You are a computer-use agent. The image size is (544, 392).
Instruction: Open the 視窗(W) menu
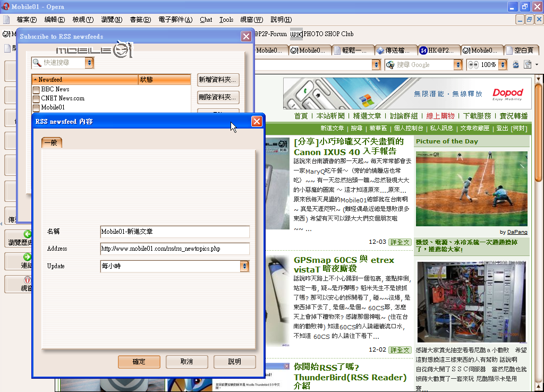coord(251,20)
